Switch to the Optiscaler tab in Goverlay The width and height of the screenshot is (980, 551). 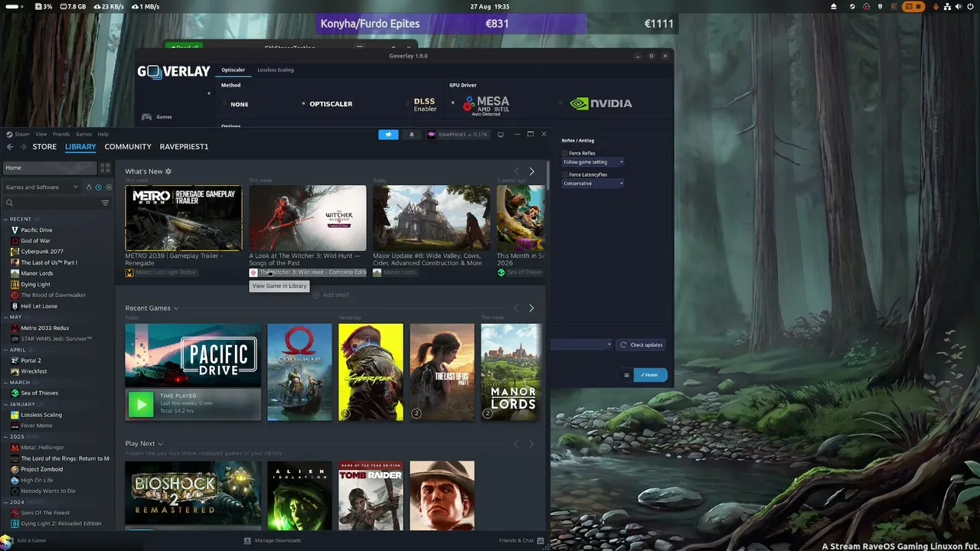point(234,70)
